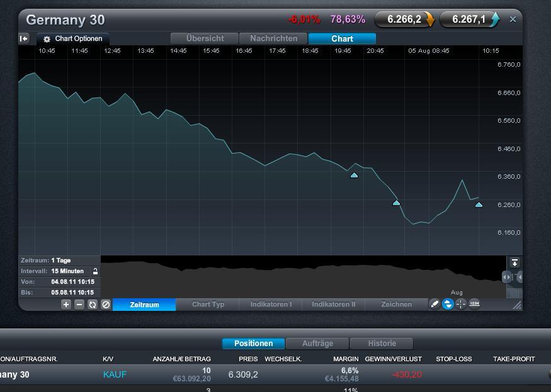Click the position price 6.309,2

(x=243, y=374)
